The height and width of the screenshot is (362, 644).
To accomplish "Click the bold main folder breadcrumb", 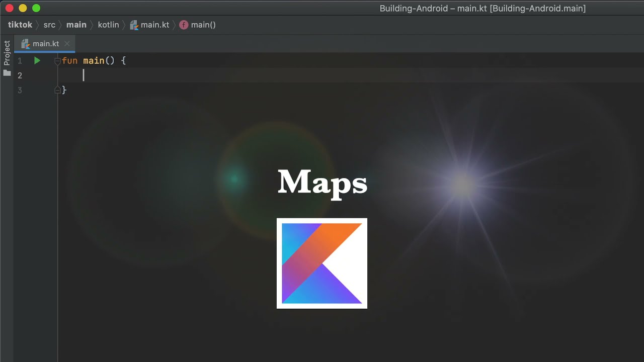I will [x=76, y=25].
